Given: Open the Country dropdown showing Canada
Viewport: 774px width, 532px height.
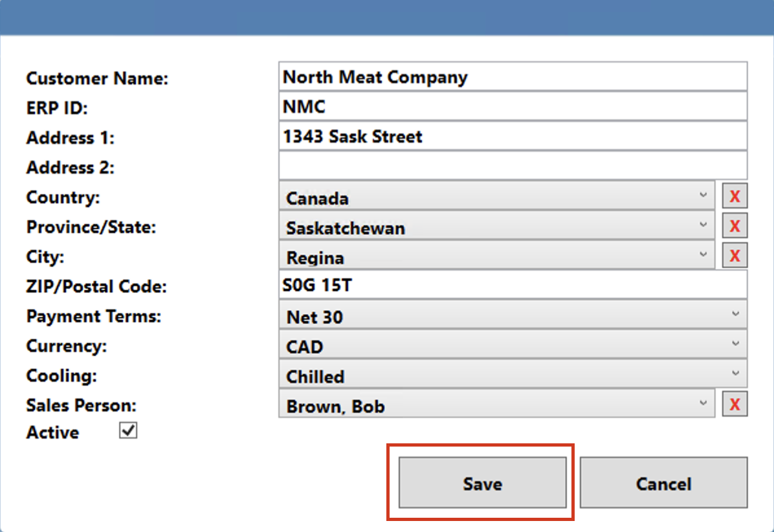Looking at the screenshot, I should point(496,197).
